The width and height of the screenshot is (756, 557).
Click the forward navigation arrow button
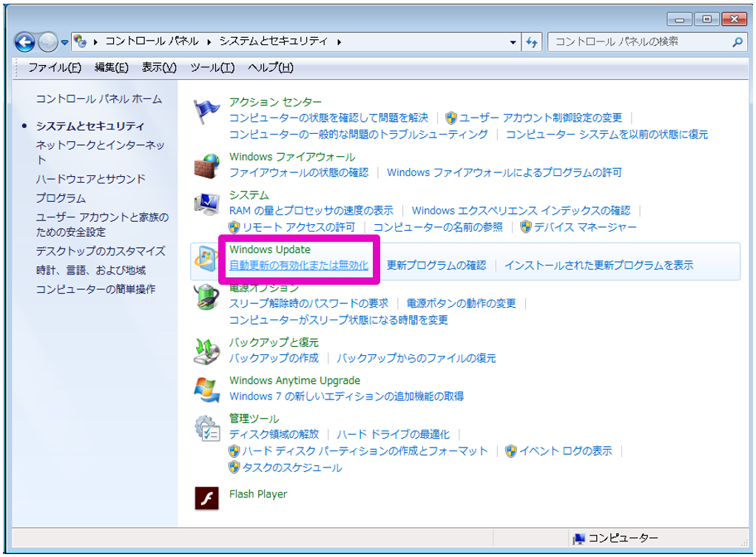(47, 42)
